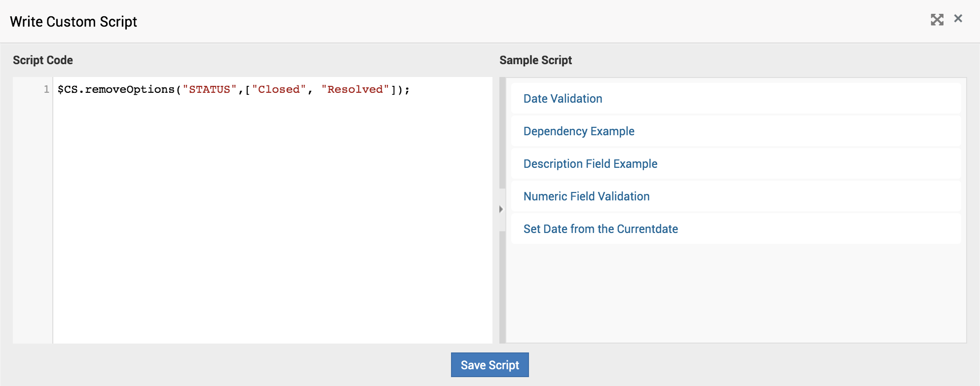Collapse the Sample Script panel arrow
The width and height of the screenshot is (980, 386).
coord(501,209)
